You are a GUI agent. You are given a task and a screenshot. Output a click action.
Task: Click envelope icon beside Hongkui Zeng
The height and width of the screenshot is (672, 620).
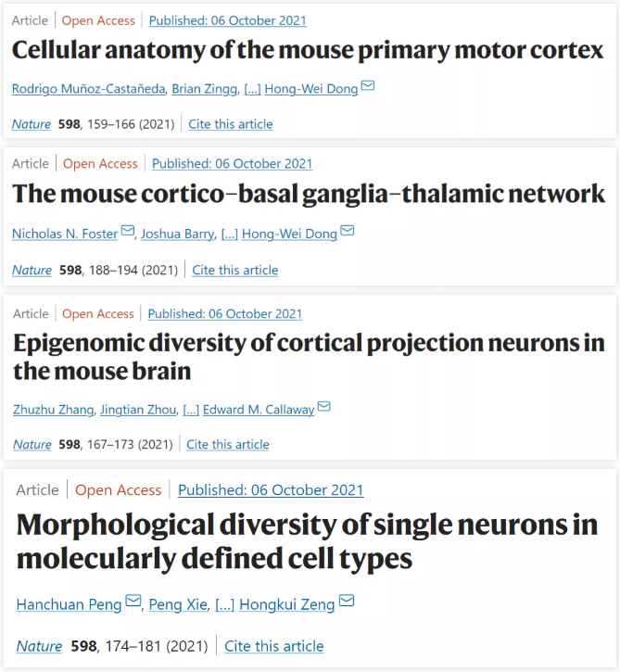click(347, 602)
